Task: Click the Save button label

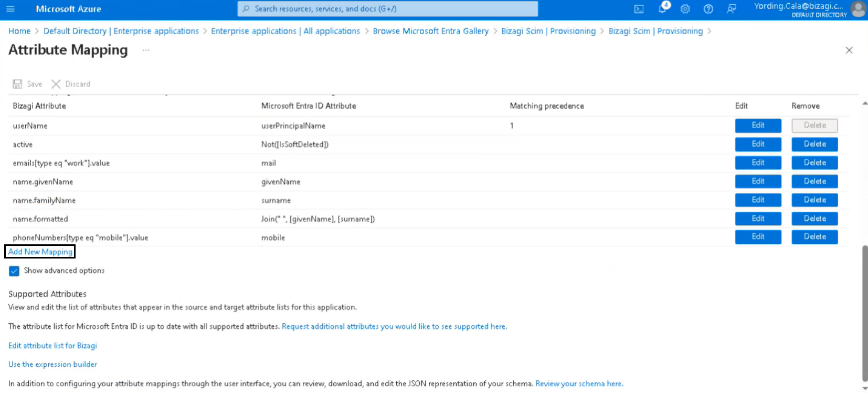Action: [x=35, y=84]
